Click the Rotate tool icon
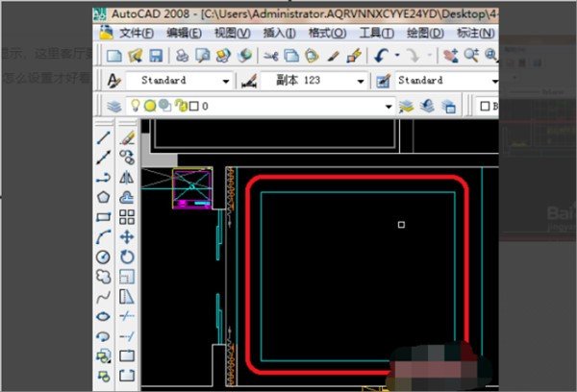The height and width of the screenshot is (392, 577). click(127, 257)
